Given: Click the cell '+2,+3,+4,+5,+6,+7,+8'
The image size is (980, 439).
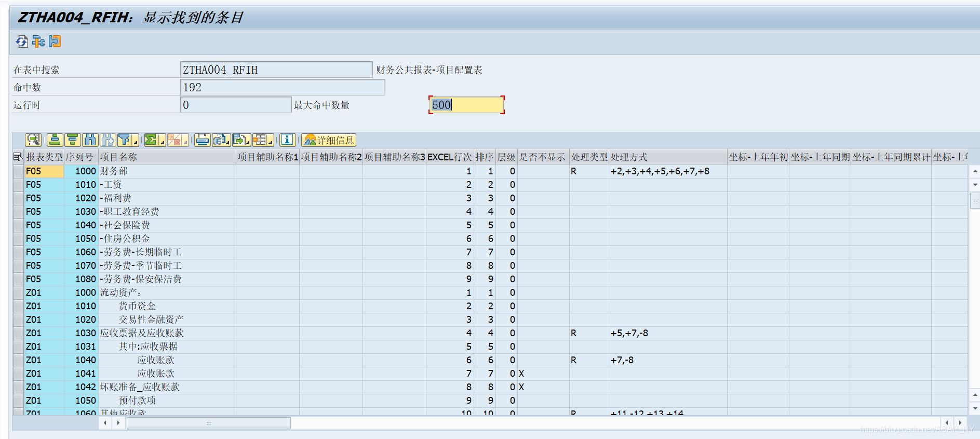Looking at the screenshot, I should [668, 171].
